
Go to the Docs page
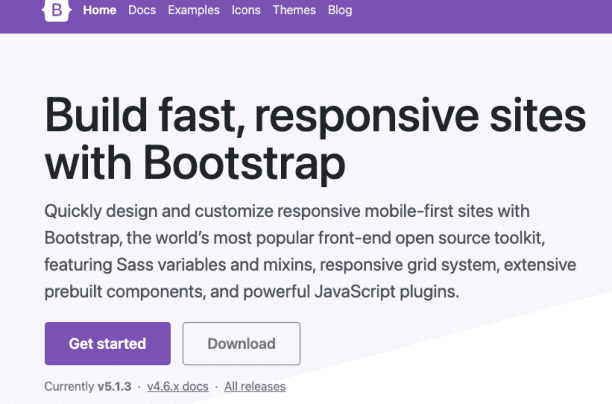[142, 10]
